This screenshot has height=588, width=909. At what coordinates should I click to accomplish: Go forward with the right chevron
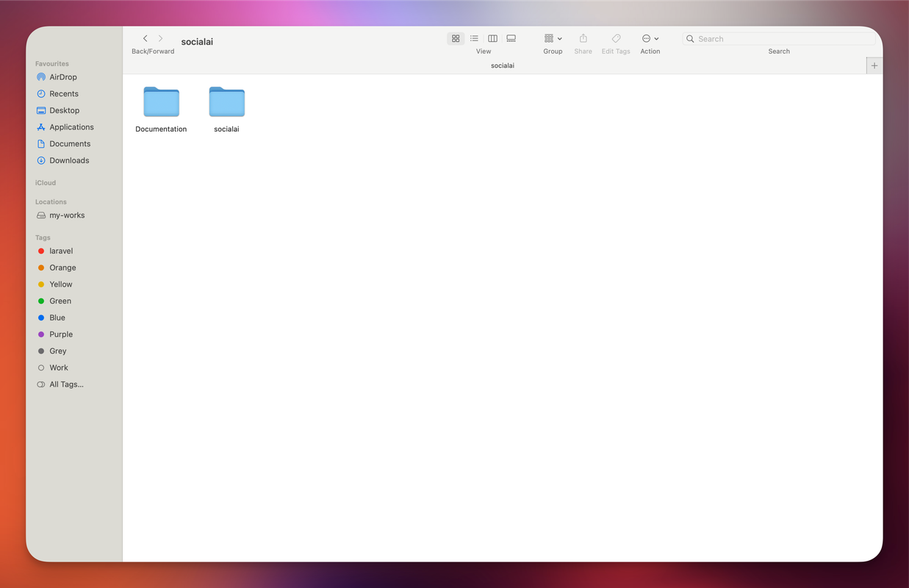click(x=161, y=38)
